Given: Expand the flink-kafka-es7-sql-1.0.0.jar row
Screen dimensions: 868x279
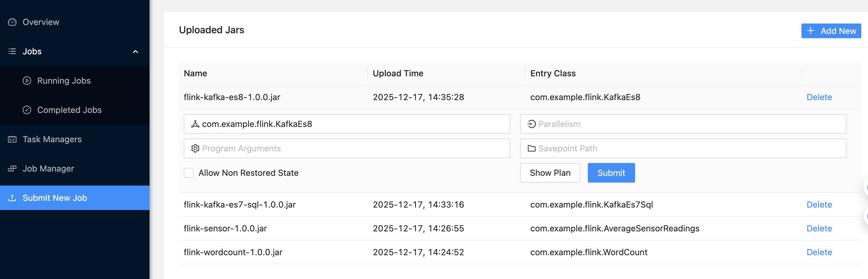Looking at the screenshot, I should [x=240, y=205].
